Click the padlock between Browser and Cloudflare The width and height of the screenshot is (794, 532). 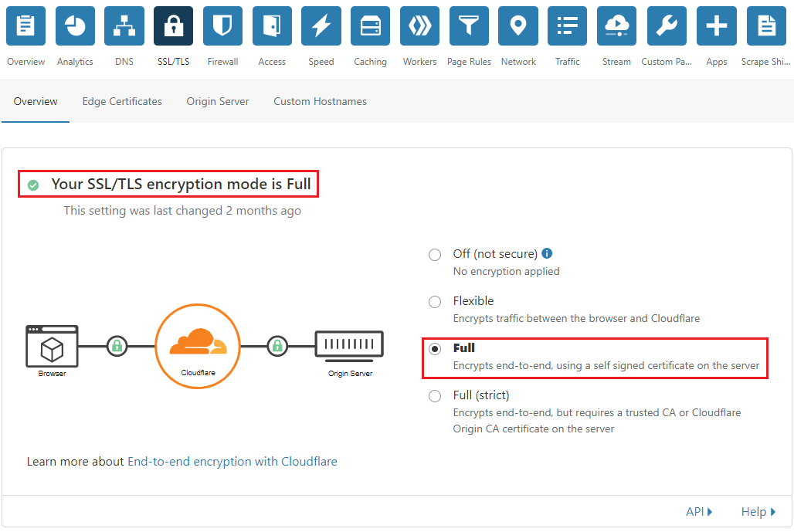pos(117,346)
